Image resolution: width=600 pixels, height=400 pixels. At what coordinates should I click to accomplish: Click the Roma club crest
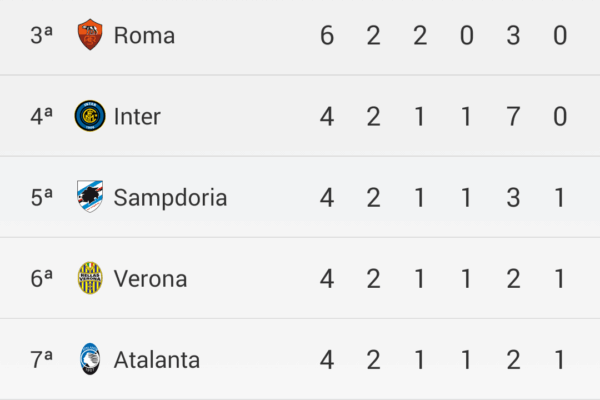tap(90, 35)
